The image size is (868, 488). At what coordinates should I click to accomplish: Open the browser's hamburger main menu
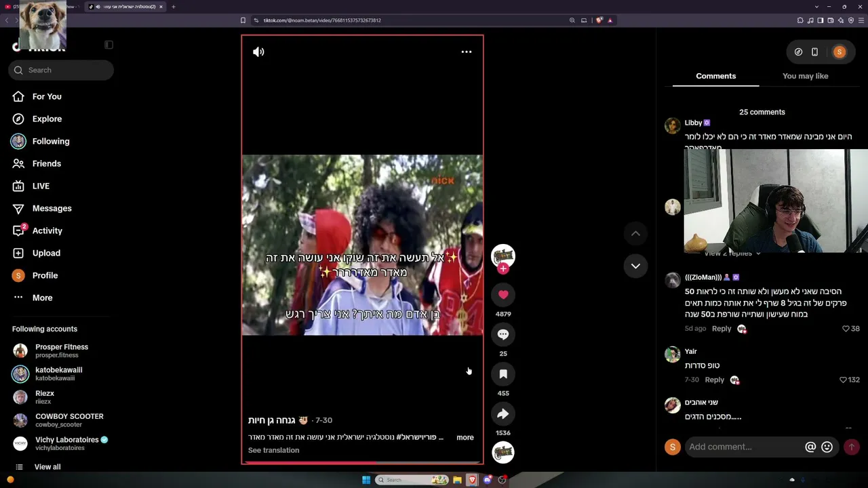[x=861, y=20]
